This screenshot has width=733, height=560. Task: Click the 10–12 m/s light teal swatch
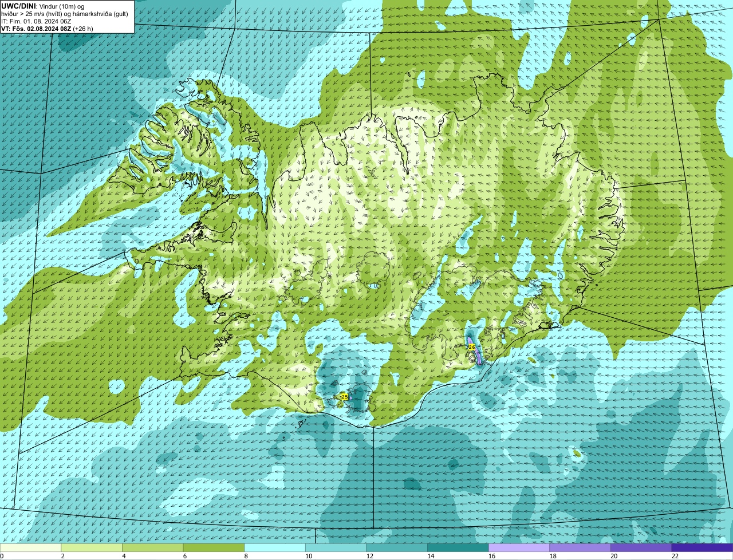pyautogui.click(x=336, y=547)
